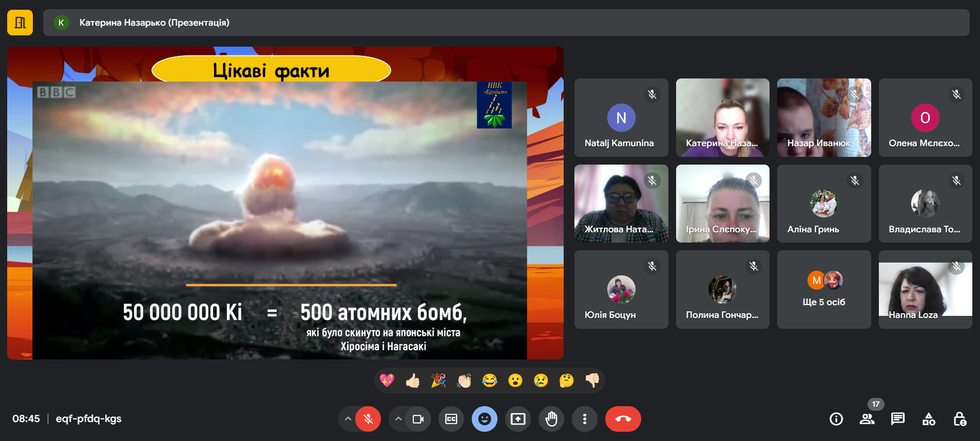The height and width of the screenshot is (441, 980).
Task: Leave the call
Action: pyautogui.click(x=623, y=419)
